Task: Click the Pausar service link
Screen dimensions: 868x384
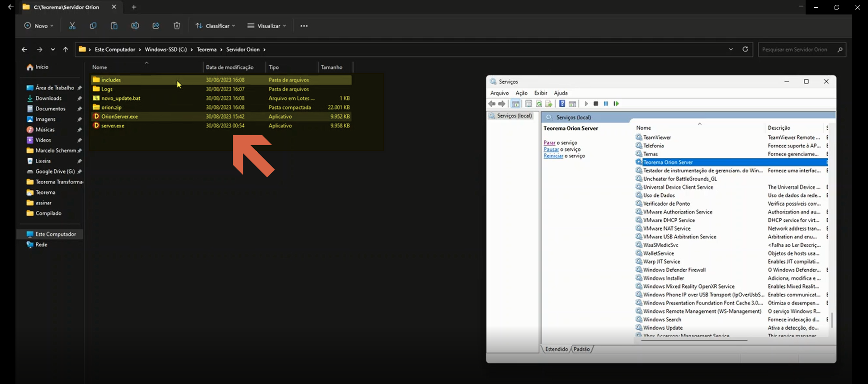Action: pos(551,149)
